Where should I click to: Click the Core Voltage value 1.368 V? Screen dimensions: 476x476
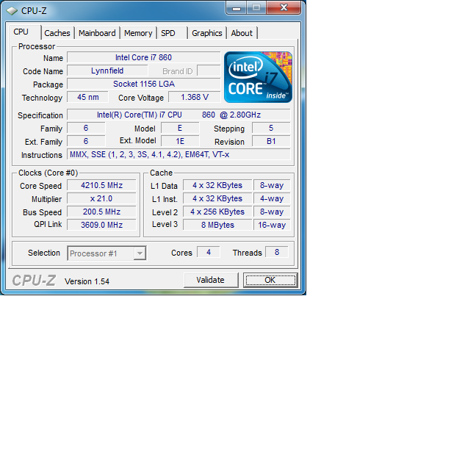pos(195,97)
